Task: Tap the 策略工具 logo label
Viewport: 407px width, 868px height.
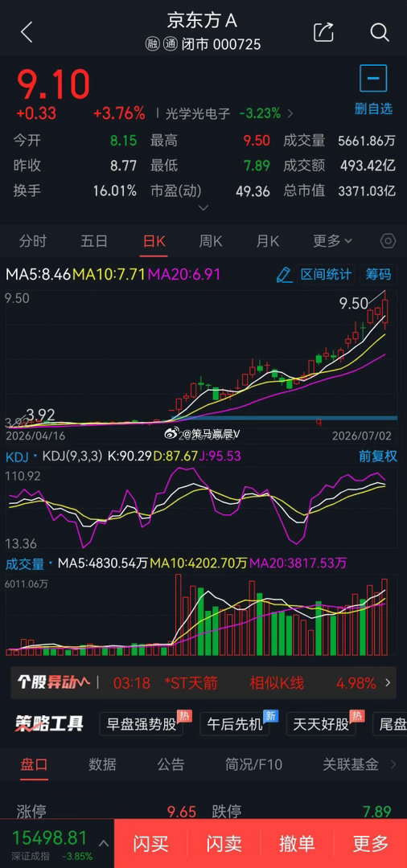Action: pyautogui.click(x=49, y=723)
